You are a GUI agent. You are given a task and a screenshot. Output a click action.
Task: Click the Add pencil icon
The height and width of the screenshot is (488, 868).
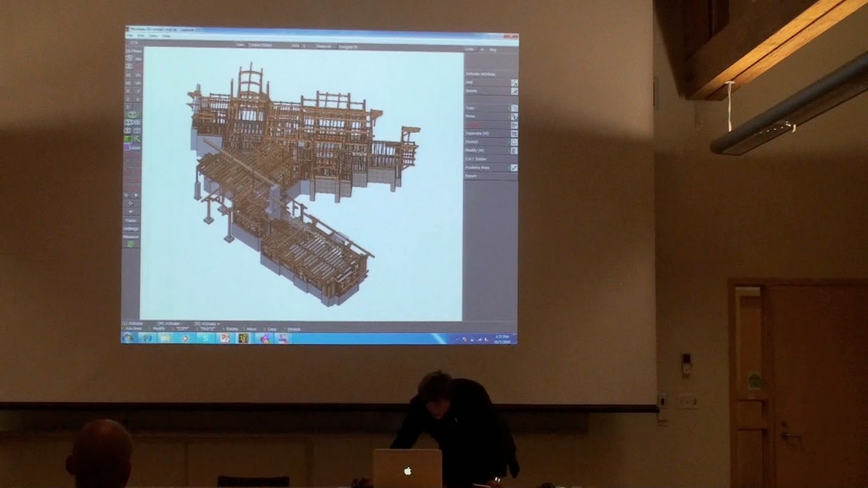click(x=514, y=83)
